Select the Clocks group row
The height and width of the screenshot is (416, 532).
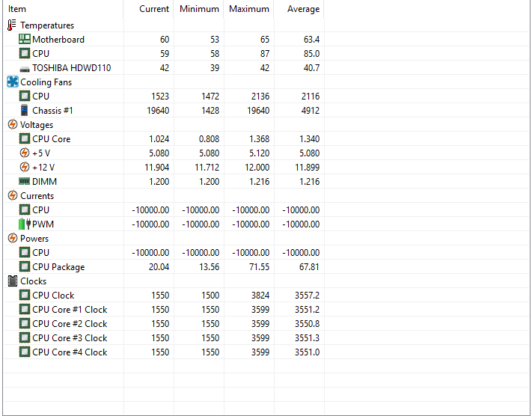pos(33,281)
